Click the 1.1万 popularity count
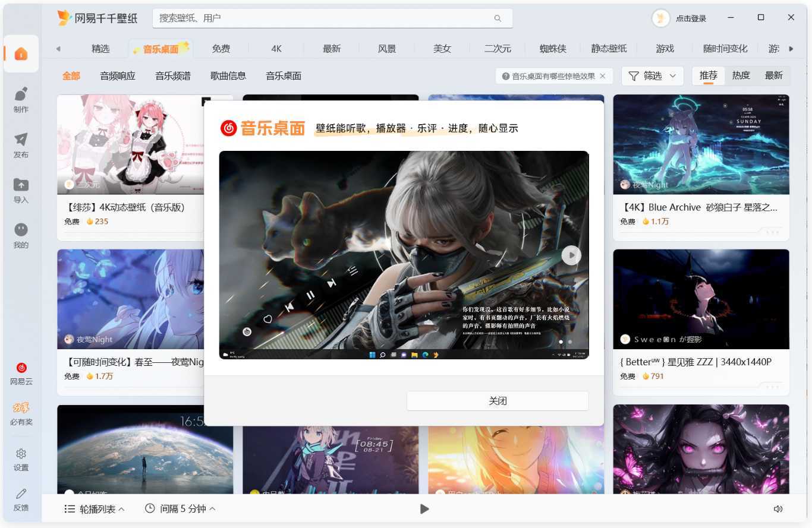This screenshot has width=812, height=528. tap(660, 222)
